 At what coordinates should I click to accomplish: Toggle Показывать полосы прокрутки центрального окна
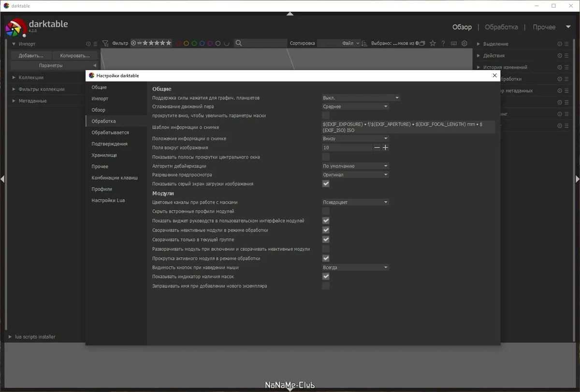326,157
